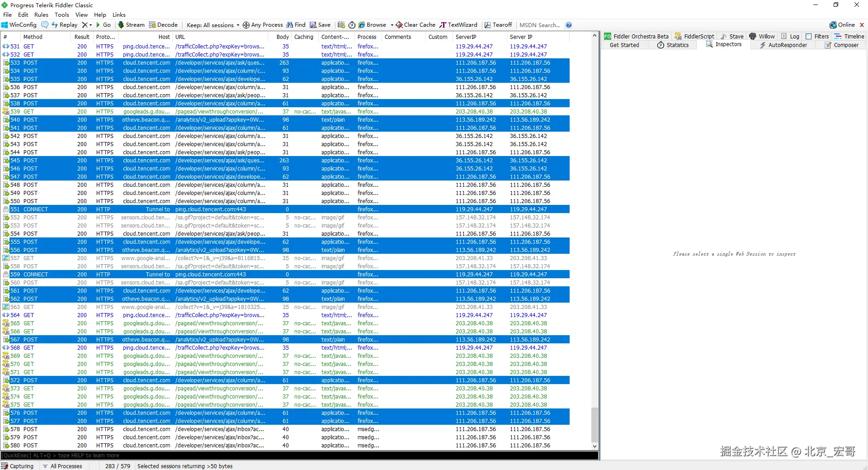
Task: Click the Online status indicator
Action: click(x=842, y=25)
